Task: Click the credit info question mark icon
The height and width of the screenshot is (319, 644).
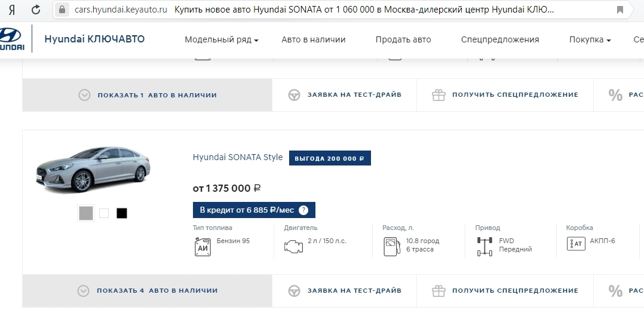Action: tap(303, 210)
